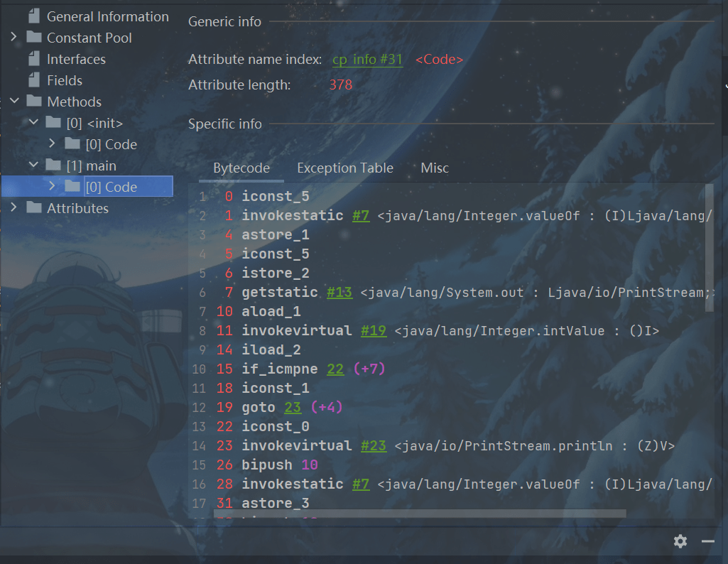This screenshot has width=728, height=564.
Task: Follow the cp_info #31 link
Action: point(367,60)
